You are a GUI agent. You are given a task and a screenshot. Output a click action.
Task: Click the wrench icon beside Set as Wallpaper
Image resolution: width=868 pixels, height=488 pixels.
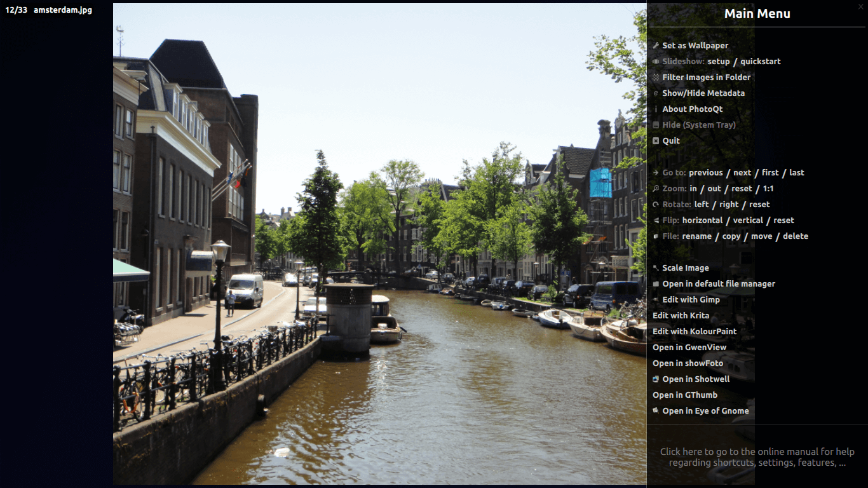click(x=656, y=46)
